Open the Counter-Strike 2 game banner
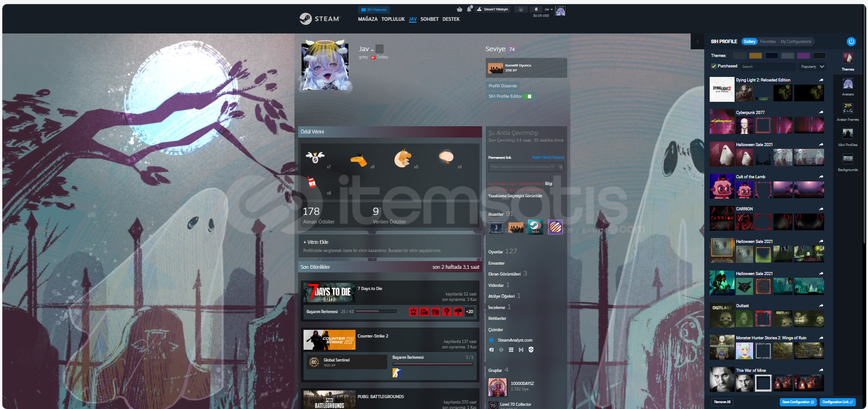This screenshot has height=409, width=868. (329, 340)
